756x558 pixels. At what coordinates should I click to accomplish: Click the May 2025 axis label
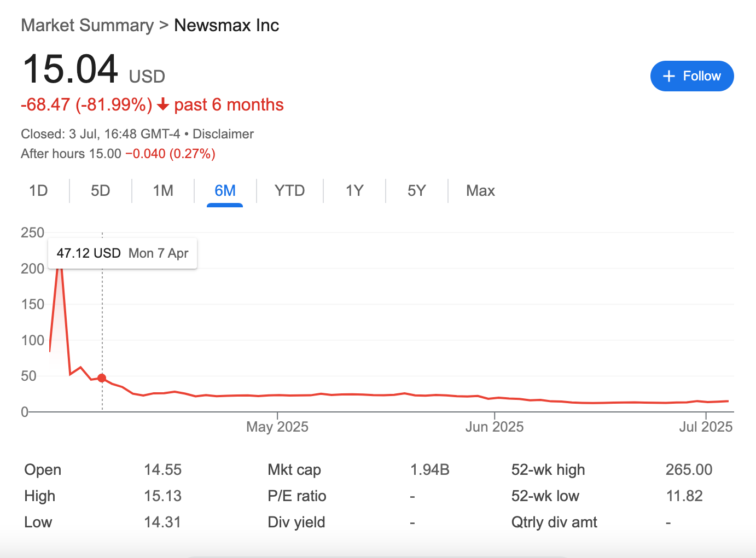point(277,427)
